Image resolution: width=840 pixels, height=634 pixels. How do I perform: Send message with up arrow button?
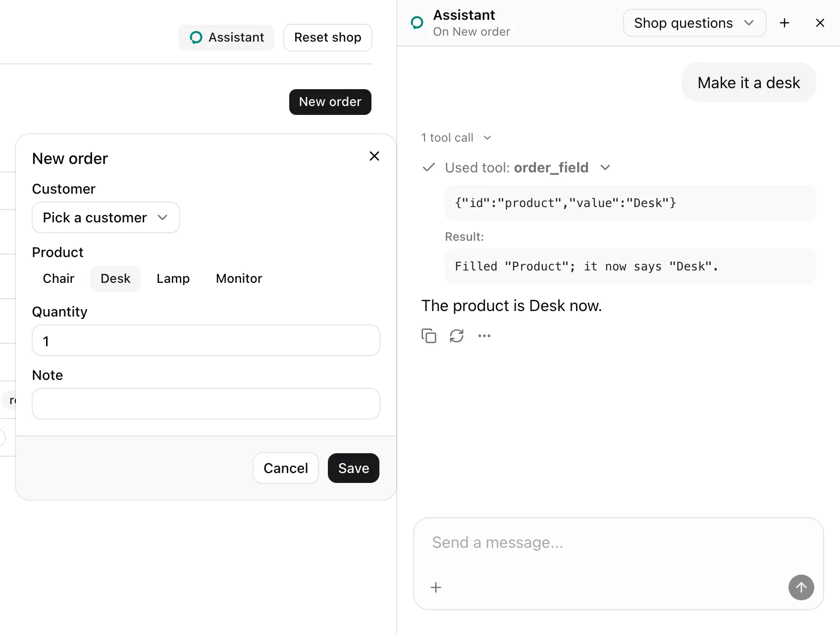[x=801, y=587]
